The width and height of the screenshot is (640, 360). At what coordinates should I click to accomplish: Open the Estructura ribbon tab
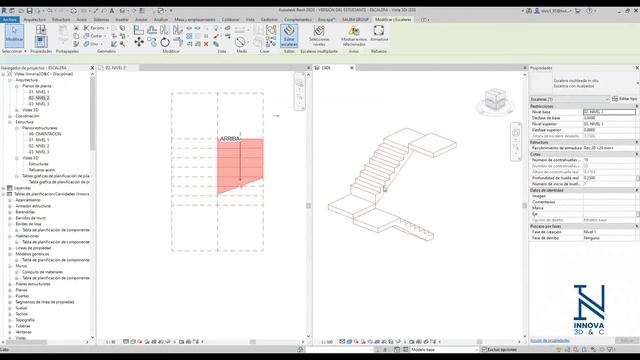point(61,20)
